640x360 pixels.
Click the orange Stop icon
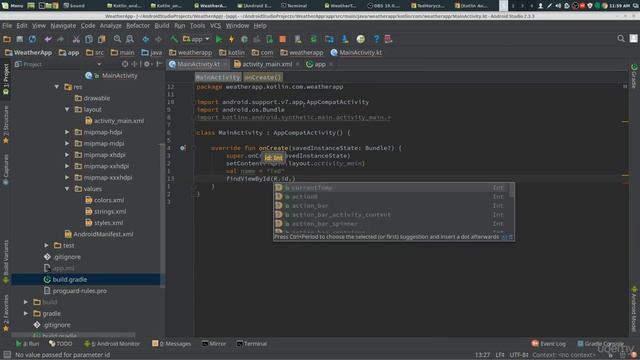click(x=282, y=39)
